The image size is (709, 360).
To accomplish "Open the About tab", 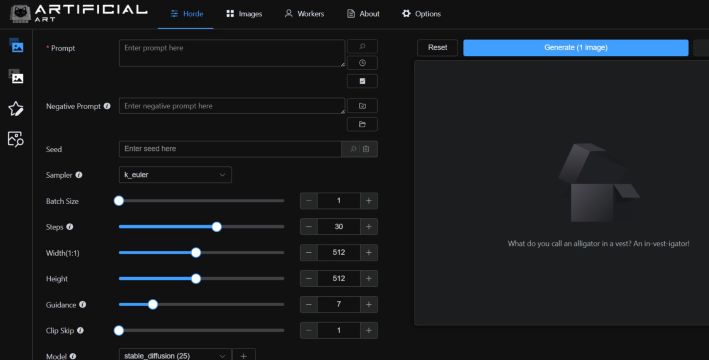I will point(363,14).
